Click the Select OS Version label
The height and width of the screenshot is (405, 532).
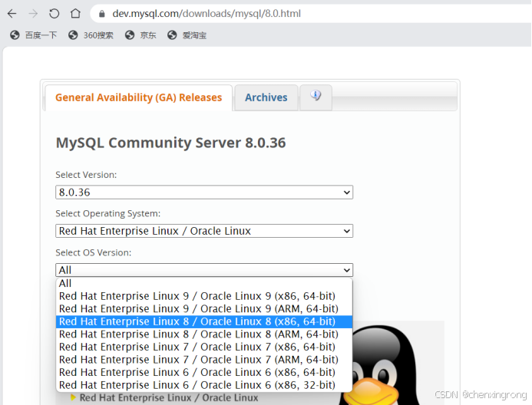94,252
